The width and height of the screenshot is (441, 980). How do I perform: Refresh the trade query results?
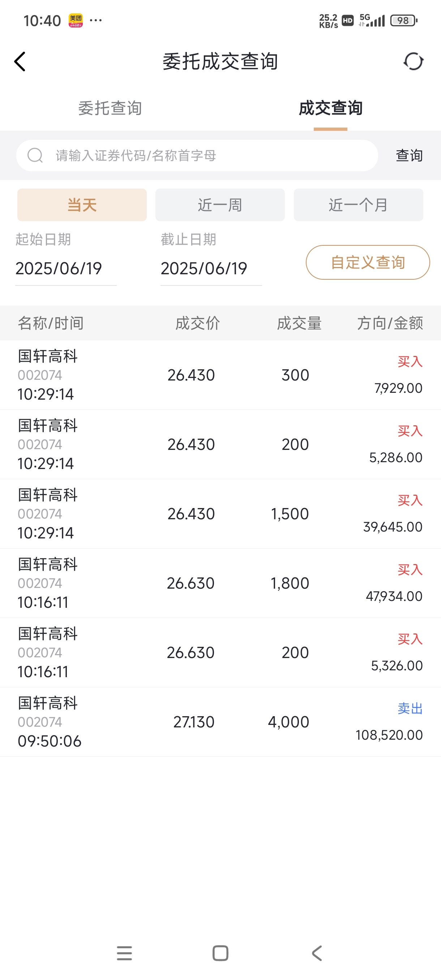coord(413,61)
